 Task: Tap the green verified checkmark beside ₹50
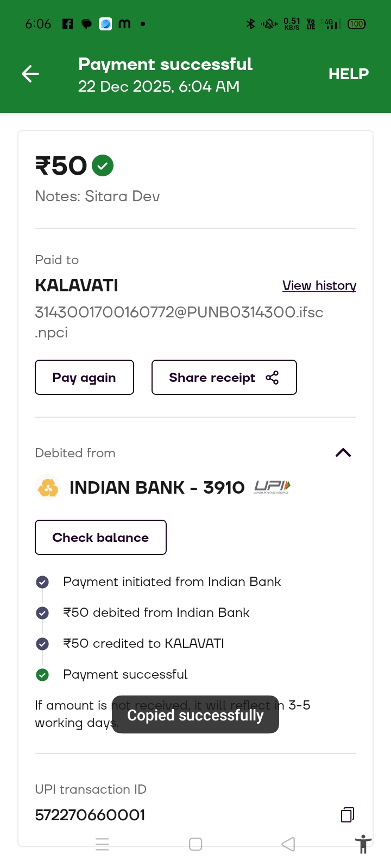[x=103, y=165]
